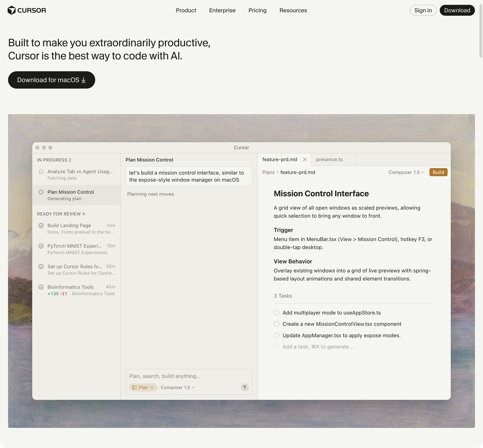Open Composer 1.5 dropdown next to Build
This screenshot has width=483, height=448.
(x=406, y=172)
